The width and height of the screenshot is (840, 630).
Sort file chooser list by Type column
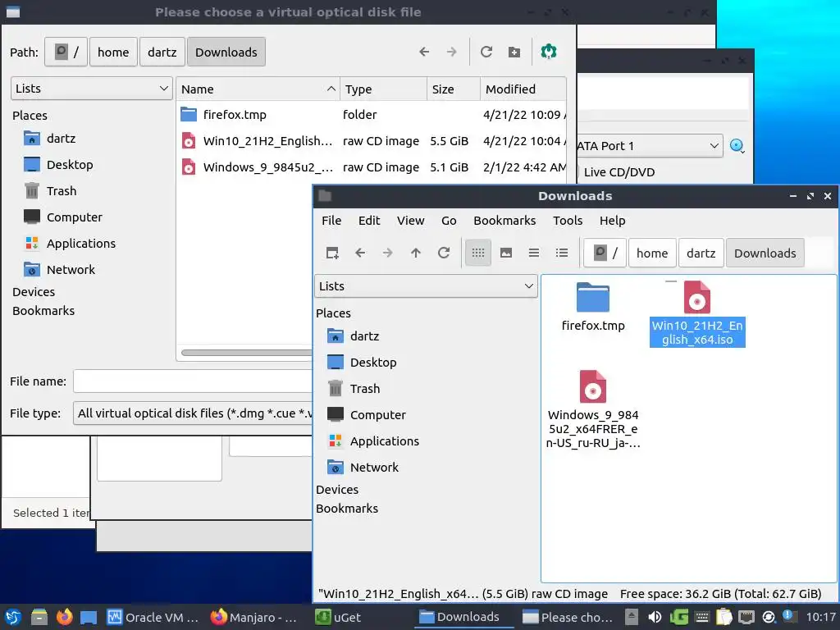[x=384, y=89]
